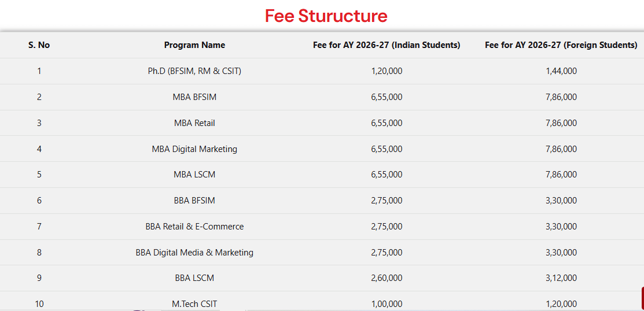This screenshot has height=311, width=644.
Task: Select the BBA Digital Media & Marketing cell
Action: [194, 253]
